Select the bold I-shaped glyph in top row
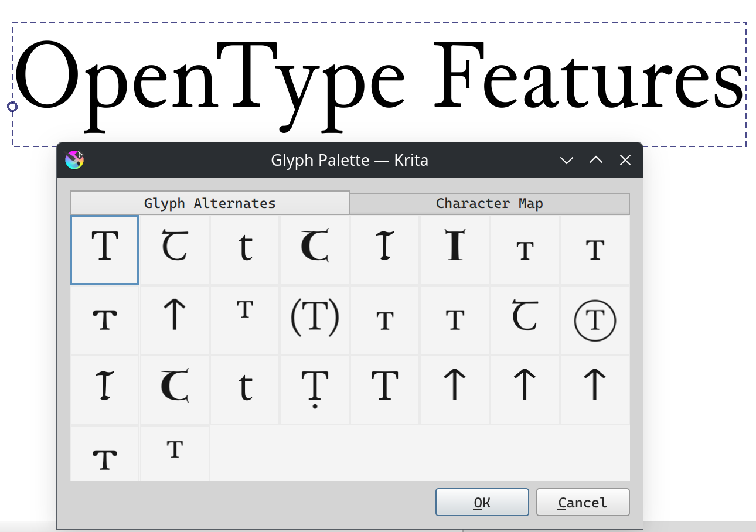756x532 pixels. coord(455,250)
